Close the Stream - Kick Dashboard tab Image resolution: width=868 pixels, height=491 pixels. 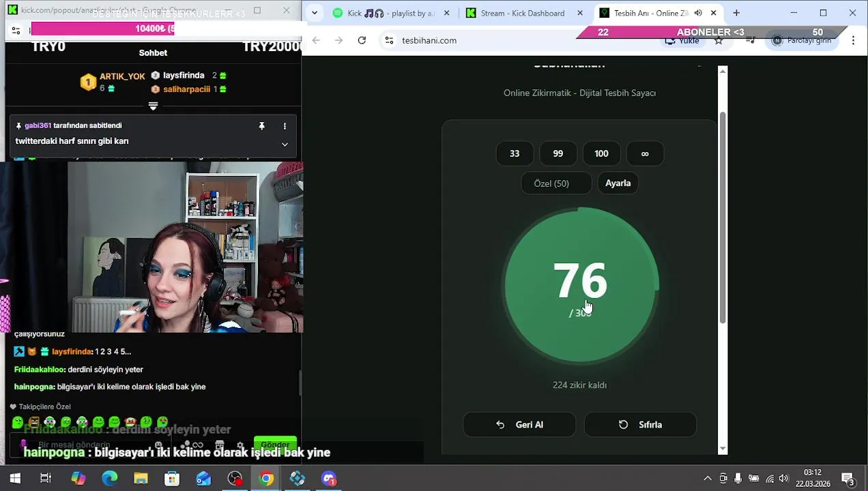580,13
